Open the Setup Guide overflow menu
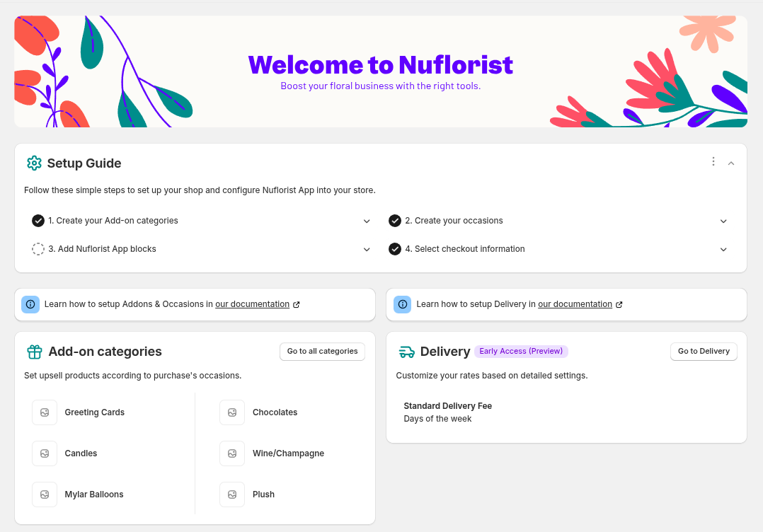Viewport: 763px width, 532px height. [713, 161]
